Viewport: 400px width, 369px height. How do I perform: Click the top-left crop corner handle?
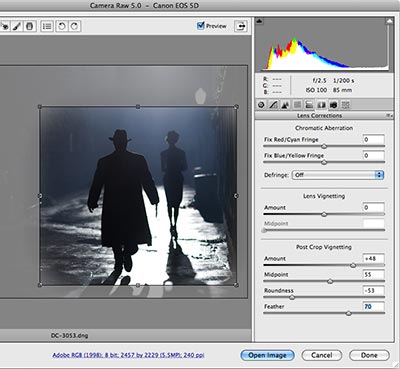[x=40, y=107]
